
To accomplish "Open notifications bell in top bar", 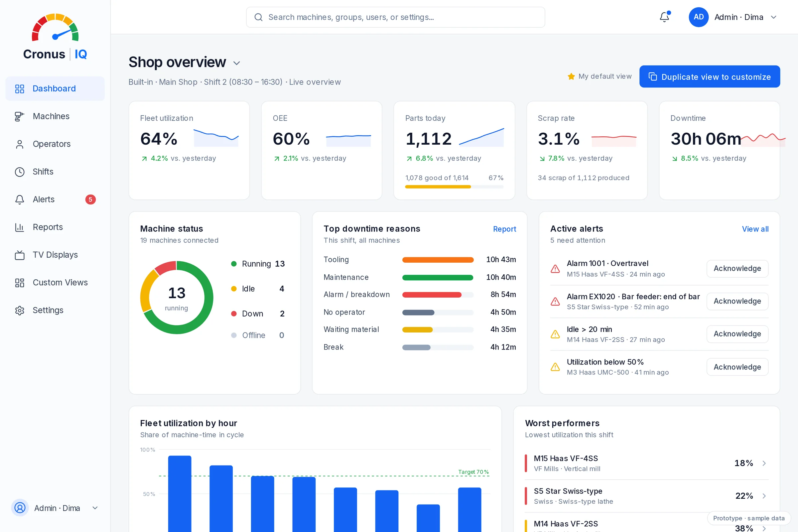I will [664, 17].
